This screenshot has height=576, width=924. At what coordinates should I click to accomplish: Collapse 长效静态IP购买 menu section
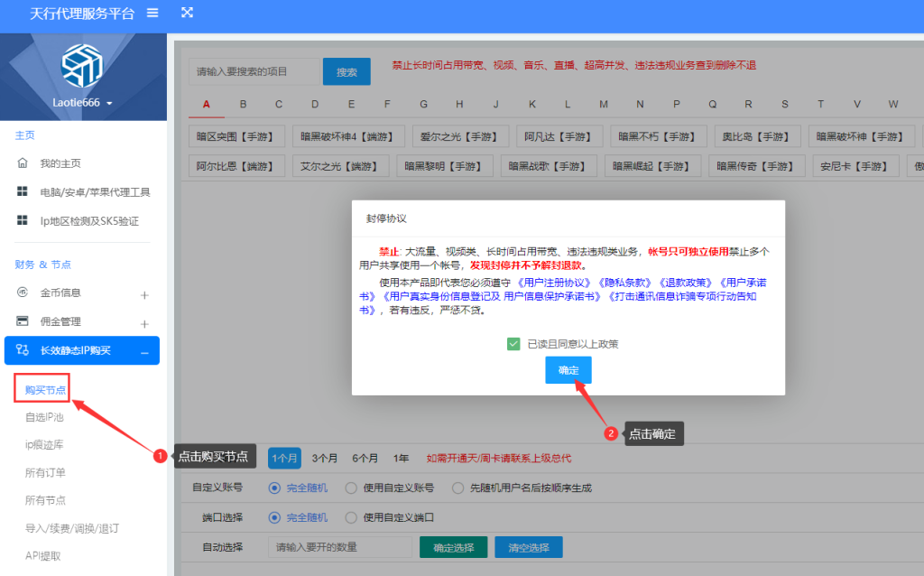point(144,353)
